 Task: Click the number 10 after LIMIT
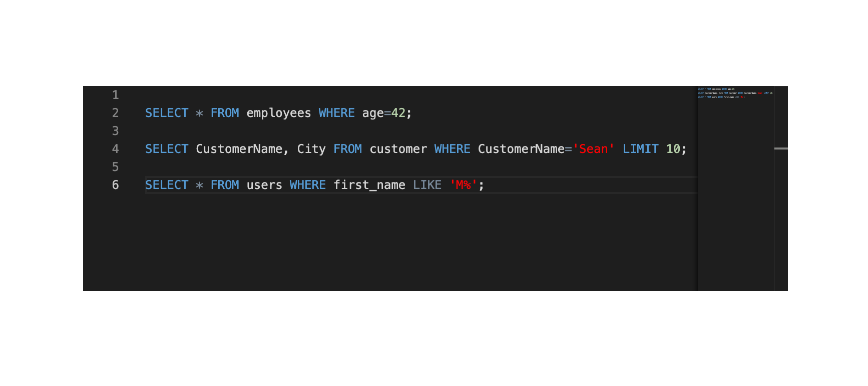tap(673, 149)
